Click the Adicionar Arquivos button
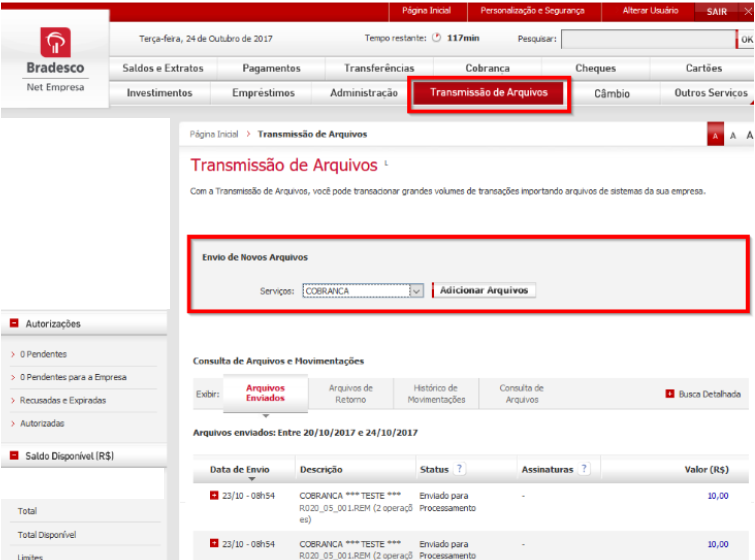Viewport: 755px width, 560px height. click(x=484, y=290)
